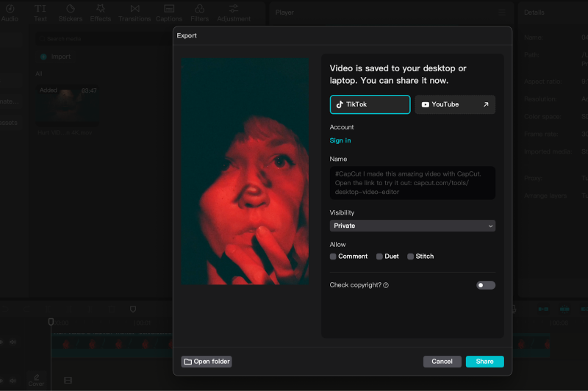Click the Share button
Image resolution: width=588 pixels, height=391 pixels.
pos(485,362)
